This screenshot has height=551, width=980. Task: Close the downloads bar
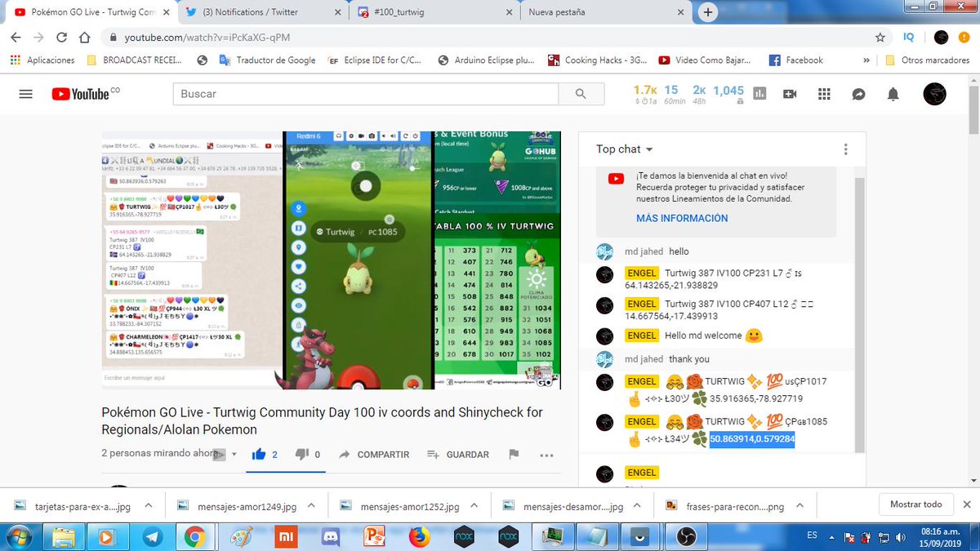[x=967, y=504]
